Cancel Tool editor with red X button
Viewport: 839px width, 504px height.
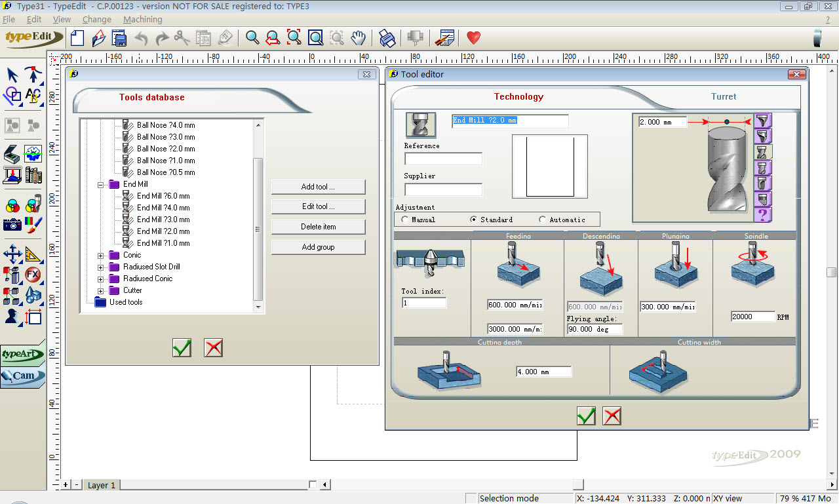(612, 416)
